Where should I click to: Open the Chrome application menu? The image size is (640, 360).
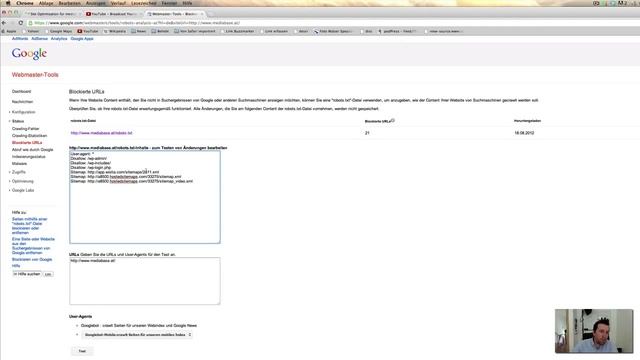[x=25, y=3]
